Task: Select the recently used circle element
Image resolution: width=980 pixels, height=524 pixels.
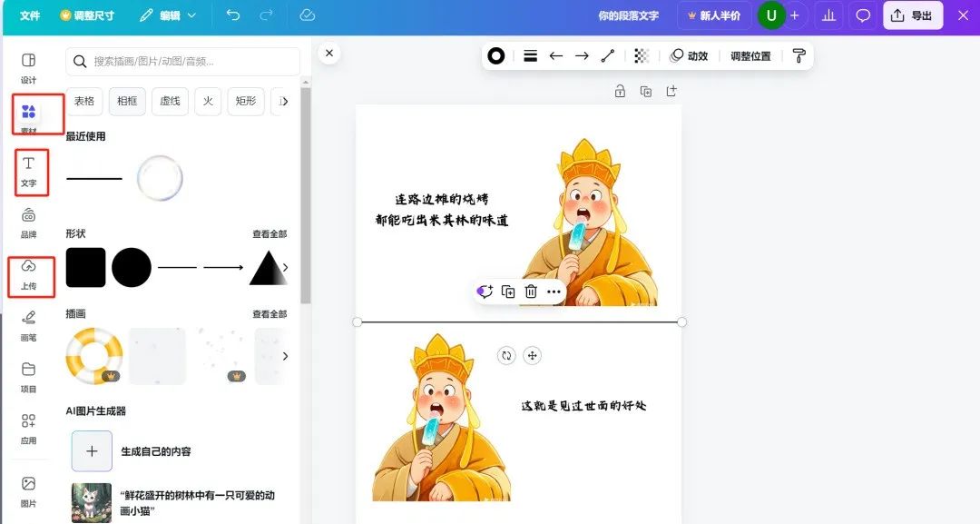Action: (160, 178)
